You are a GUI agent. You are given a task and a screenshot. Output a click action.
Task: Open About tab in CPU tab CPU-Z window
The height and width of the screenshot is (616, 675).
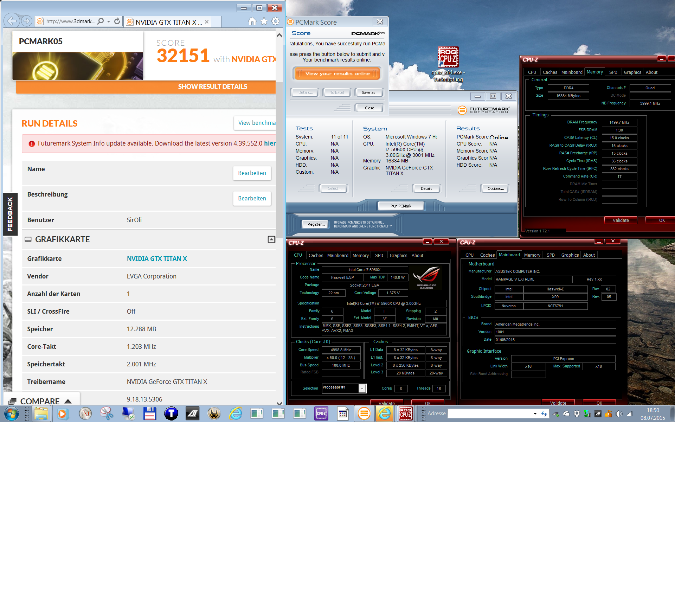coord(417,255)
